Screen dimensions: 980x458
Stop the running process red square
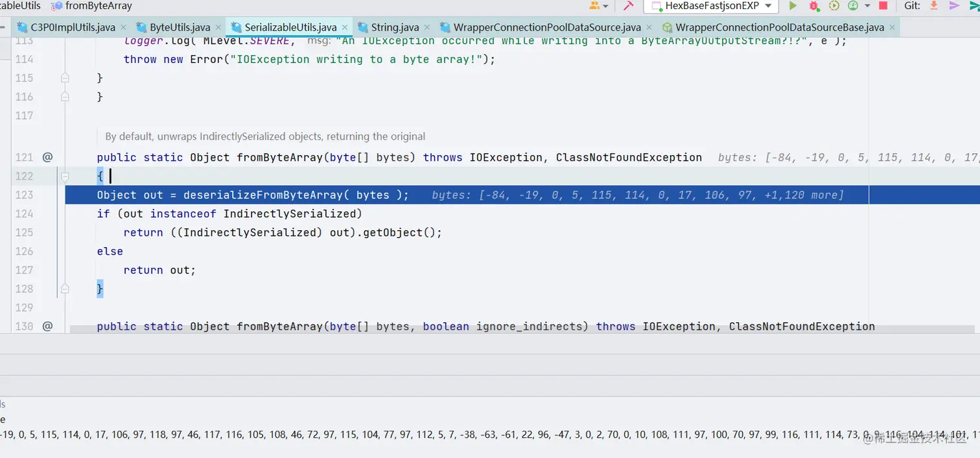point(883,6)
